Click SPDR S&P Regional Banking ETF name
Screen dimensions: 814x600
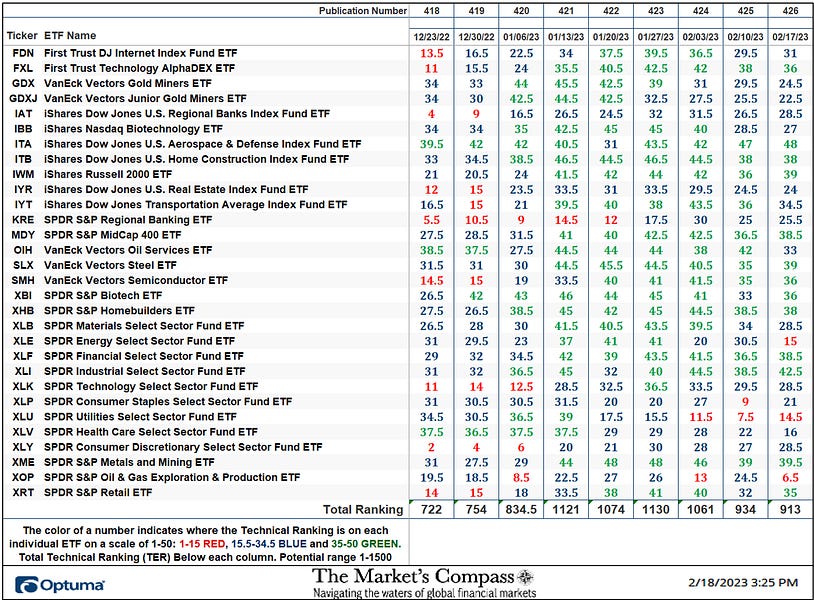coord(128,220)
